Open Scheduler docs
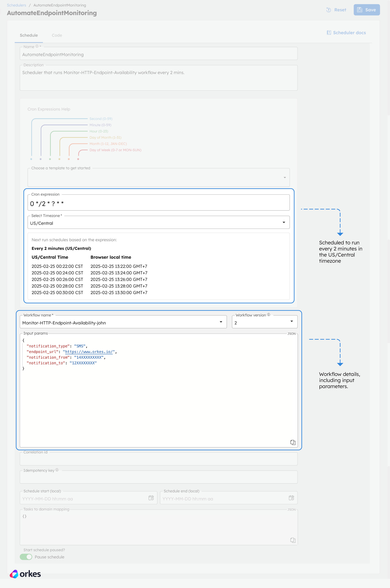The height and width of the screenshot is (588, 390). click(346, 33)
